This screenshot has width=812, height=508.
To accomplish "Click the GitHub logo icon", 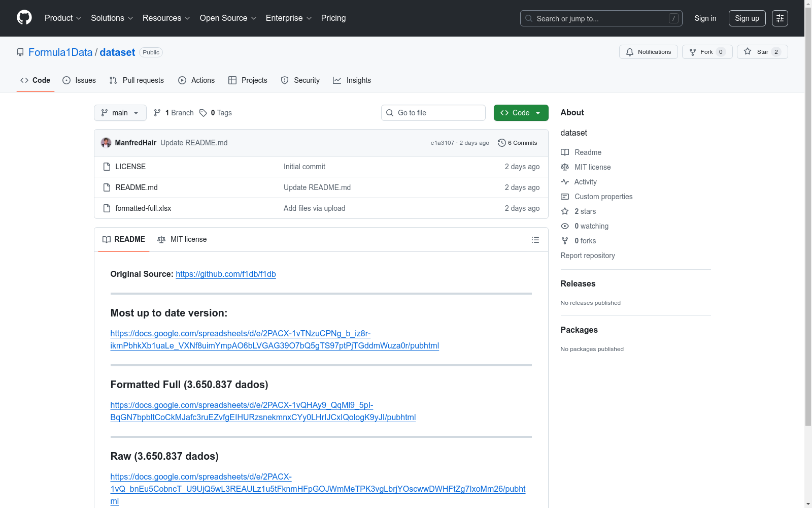I will pos(24,18).
